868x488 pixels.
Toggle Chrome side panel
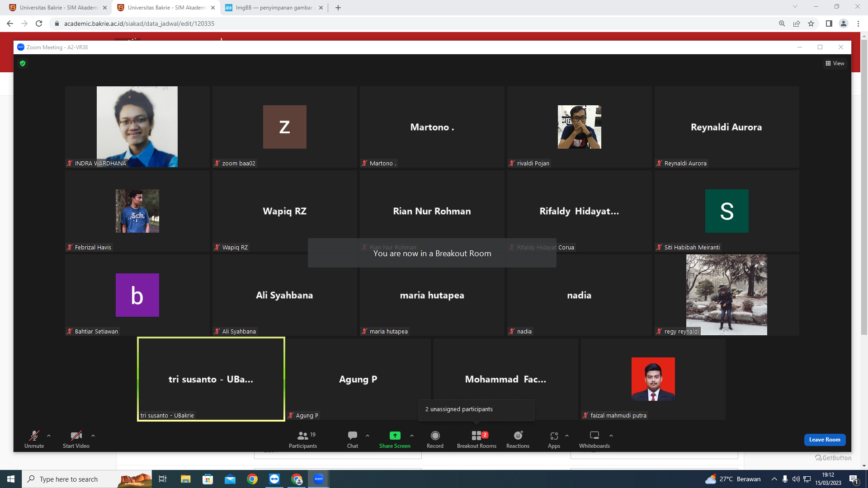point(829,23)
